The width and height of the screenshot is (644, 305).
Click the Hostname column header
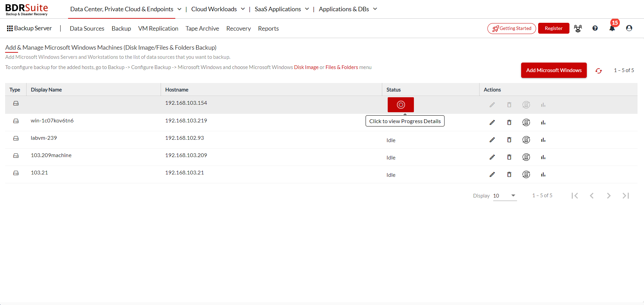click(177, 90)
